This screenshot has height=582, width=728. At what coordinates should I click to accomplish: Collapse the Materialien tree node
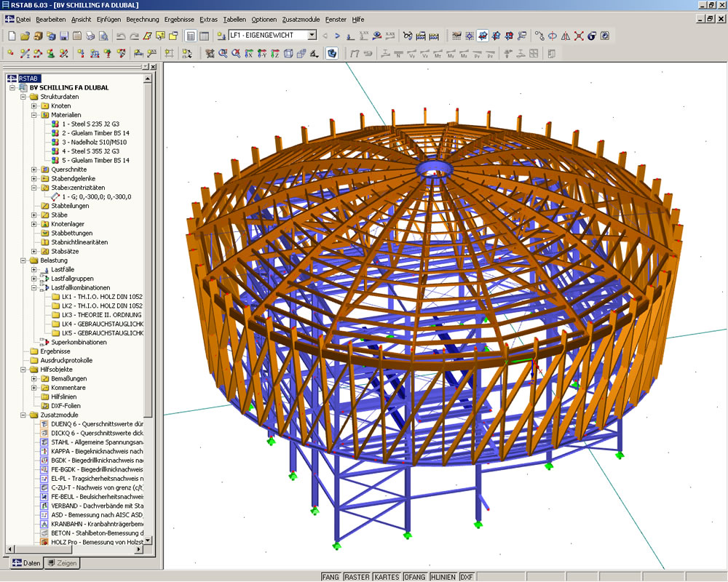[x=34, y=115]
